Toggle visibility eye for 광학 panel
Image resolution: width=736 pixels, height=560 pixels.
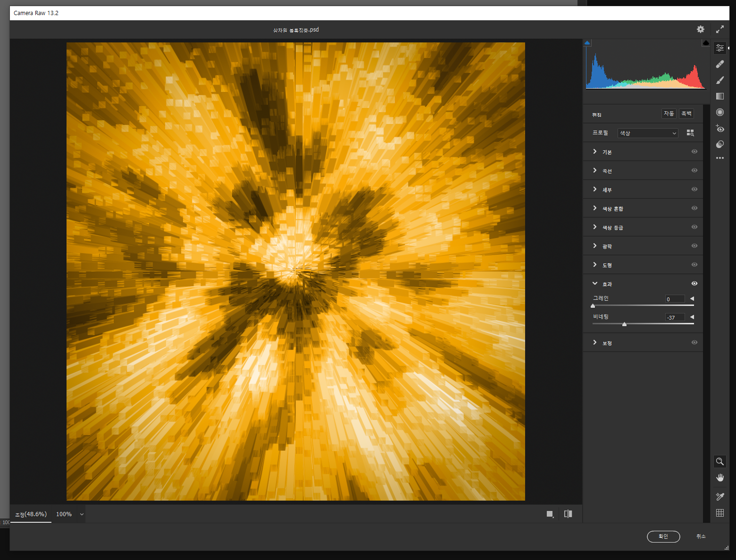click(694, 246)
